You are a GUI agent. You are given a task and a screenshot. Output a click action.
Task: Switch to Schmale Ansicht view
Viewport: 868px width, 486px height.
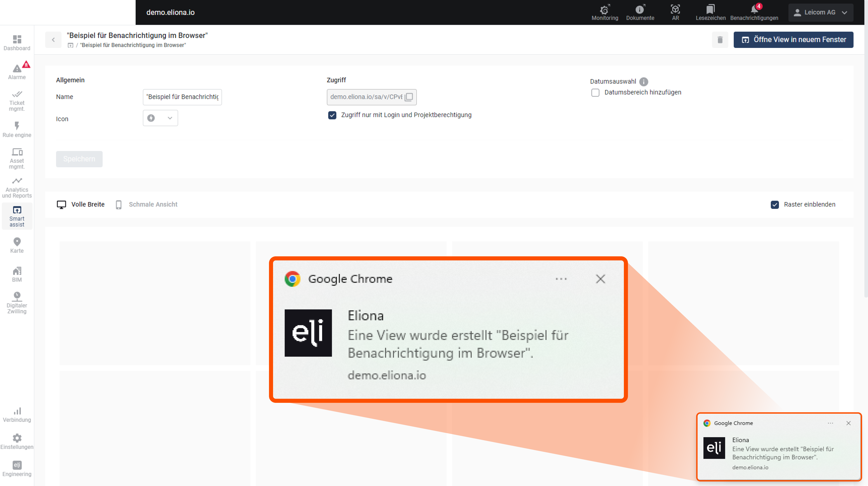pyautogui.click(x=147, y=205)
